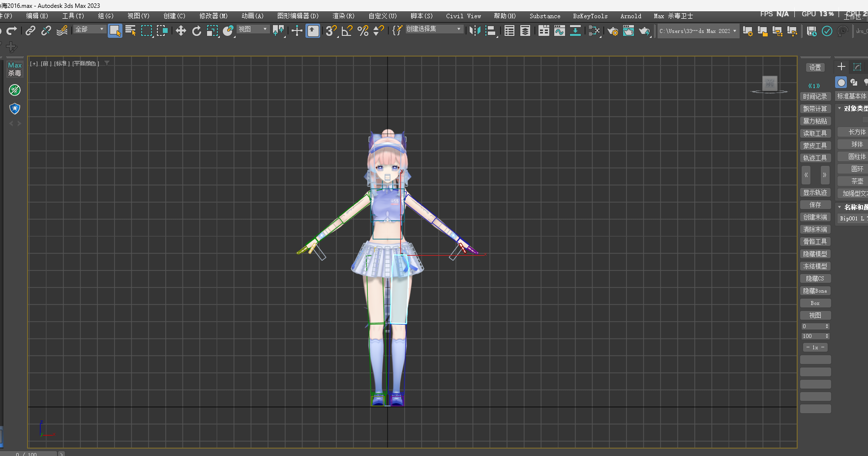Image resolution: width=868 pixels, height=456 pixels.
Task: Open the 动画(A) menu
Action: 252,16
